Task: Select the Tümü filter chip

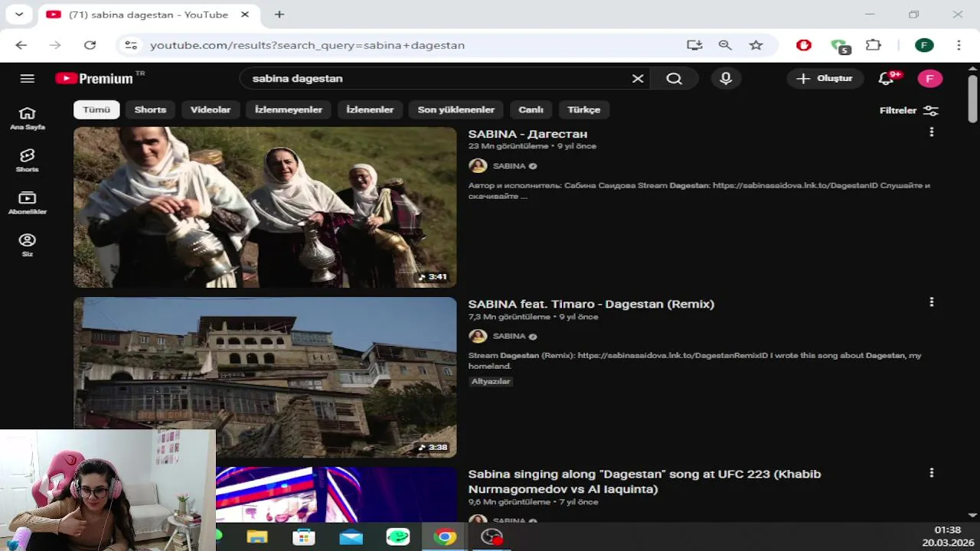Action: 96,109
